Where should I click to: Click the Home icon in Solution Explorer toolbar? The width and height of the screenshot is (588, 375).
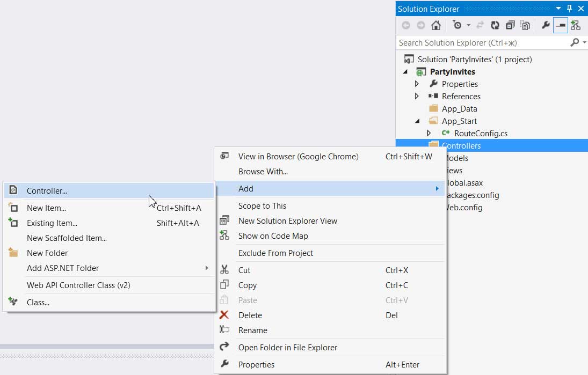click(x=435, y=25)
